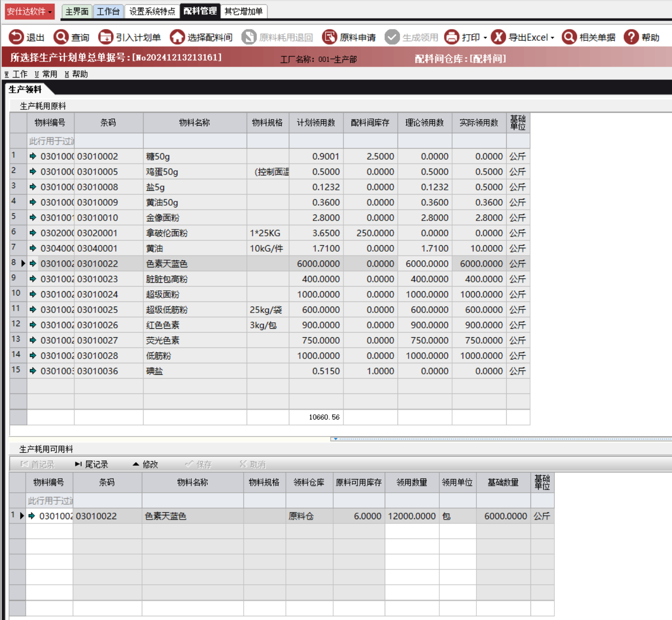672x620 pixels.
Task: Click the 修改 edit button
Action: 145,464
